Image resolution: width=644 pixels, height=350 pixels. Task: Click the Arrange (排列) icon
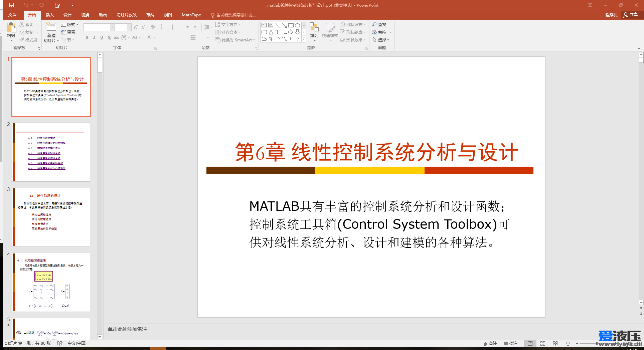coord(314,27)
